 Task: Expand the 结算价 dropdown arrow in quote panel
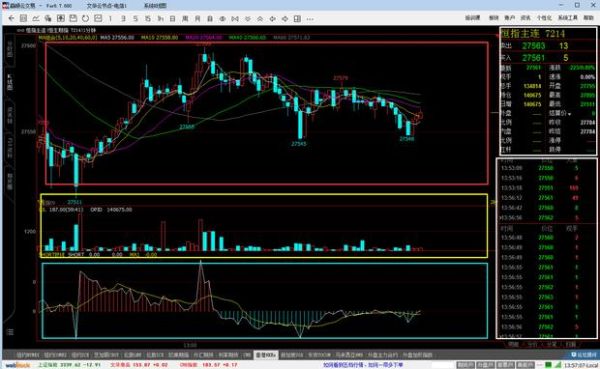click(569, 114)
